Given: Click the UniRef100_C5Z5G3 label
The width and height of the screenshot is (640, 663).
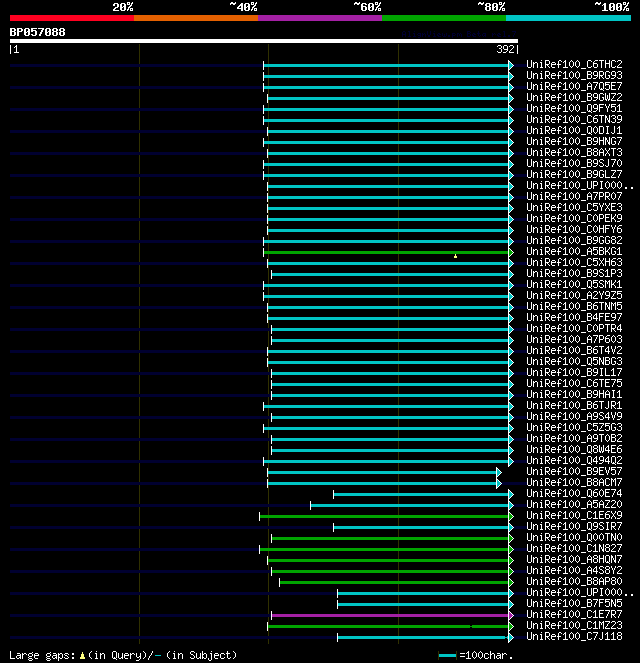Looking at the screenshot, I should click(574, 427).
